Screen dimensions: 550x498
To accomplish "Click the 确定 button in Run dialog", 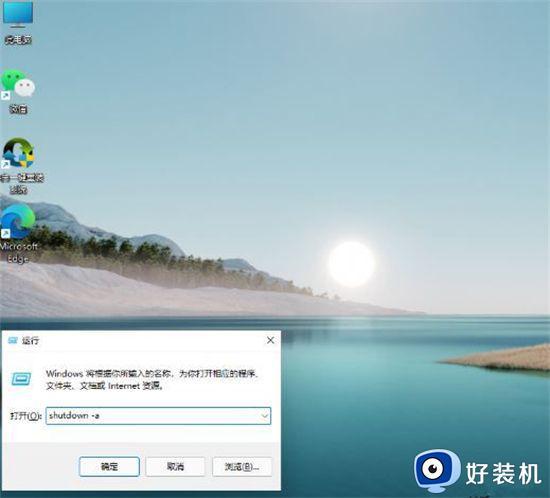I will pyautogui.click(x=109, y=466).
